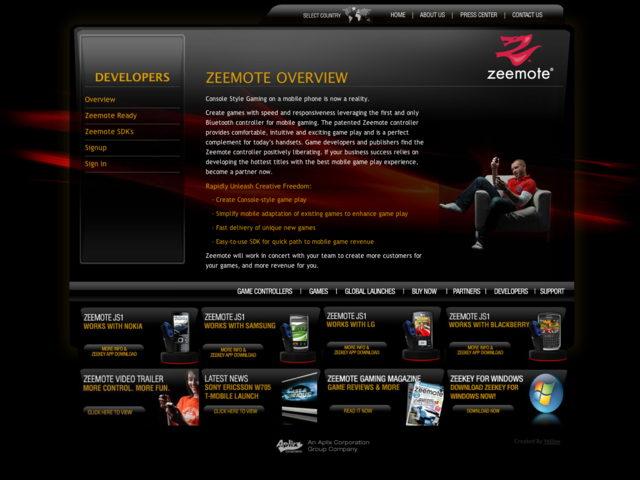
Task: Click Zeemote Video Trailer heading
Action: [x=123, y=379]
